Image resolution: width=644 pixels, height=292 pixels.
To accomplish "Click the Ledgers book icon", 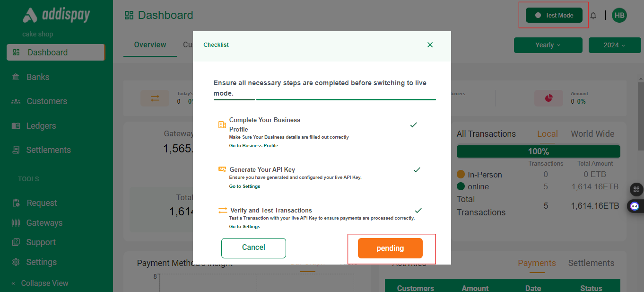I will [x=16, y=126].
